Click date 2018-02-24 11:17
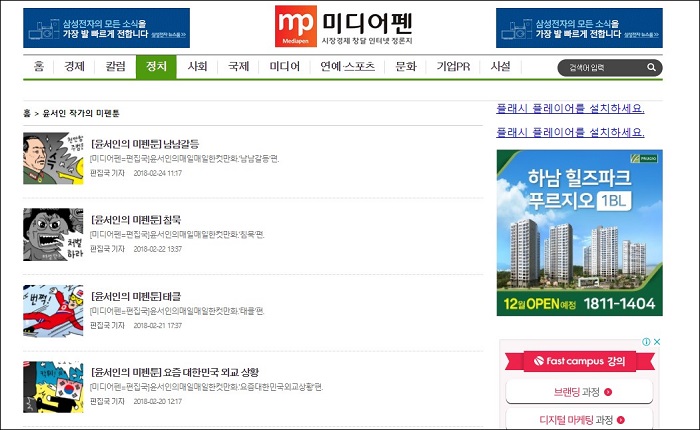 point(158,173)
